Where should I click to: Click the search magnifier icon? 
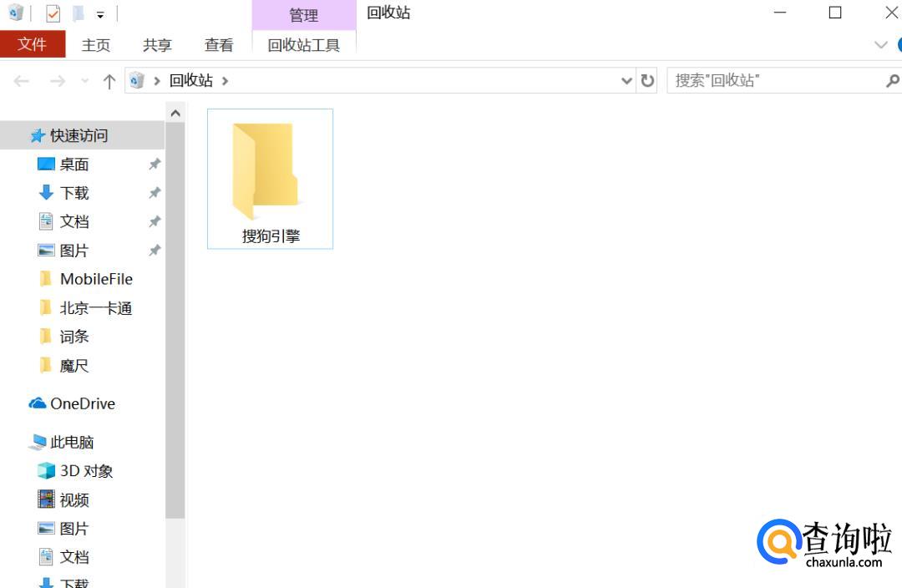coord(892,80)
